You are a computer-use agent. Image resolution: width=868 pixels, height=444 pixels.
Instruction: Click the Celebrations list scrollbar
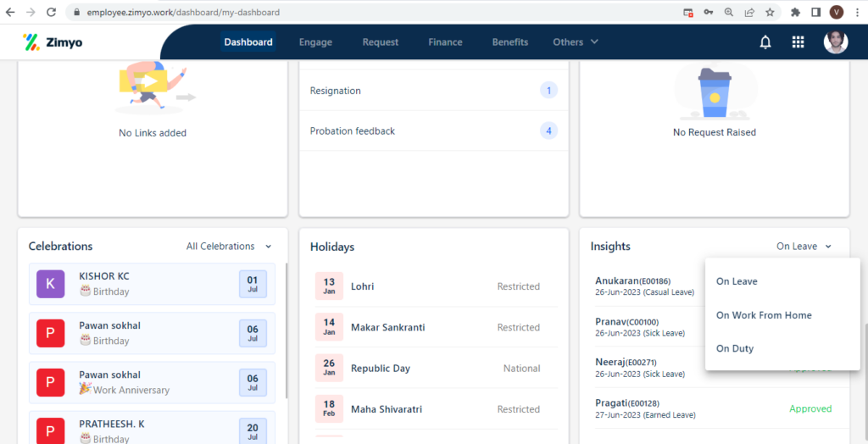click(286, 330)
